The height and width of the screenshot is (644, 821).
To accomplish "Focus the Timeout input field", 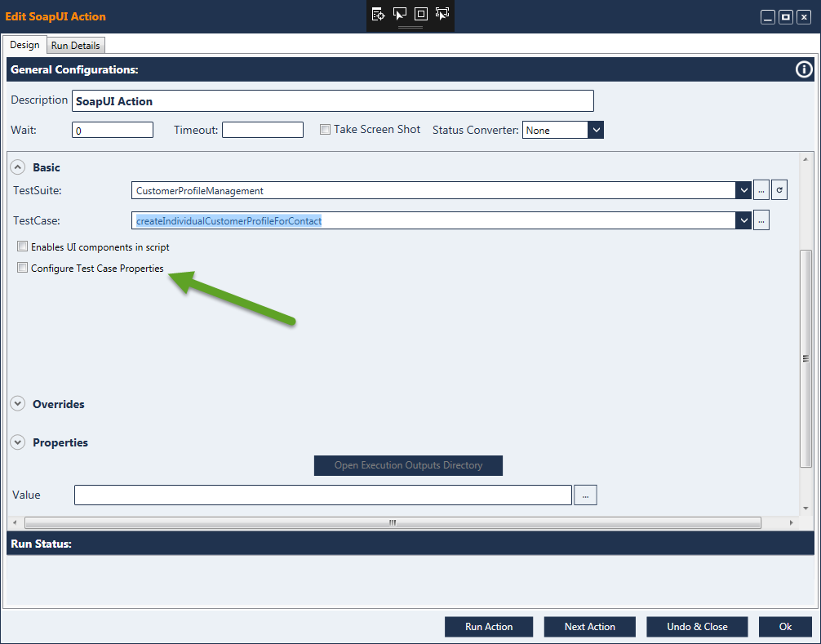I will pyautogui.click(x=263, y=130).
